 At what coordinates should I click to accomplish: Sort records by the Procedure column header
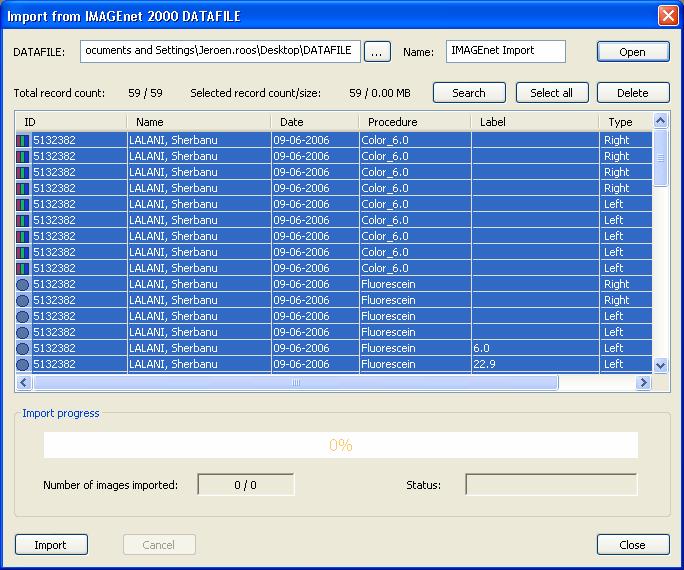[x=415, y=122]
